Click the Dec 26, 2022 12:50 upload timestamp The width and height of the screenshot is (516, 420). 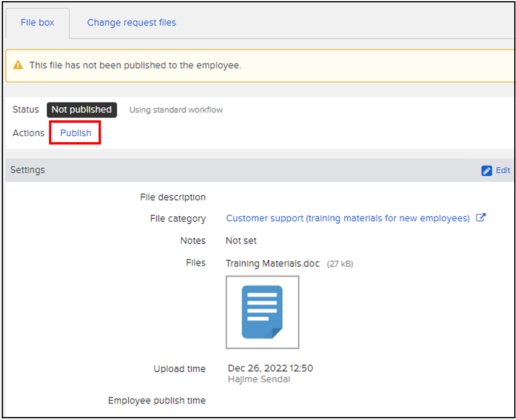pyautogui.click(x=270, y=368)
